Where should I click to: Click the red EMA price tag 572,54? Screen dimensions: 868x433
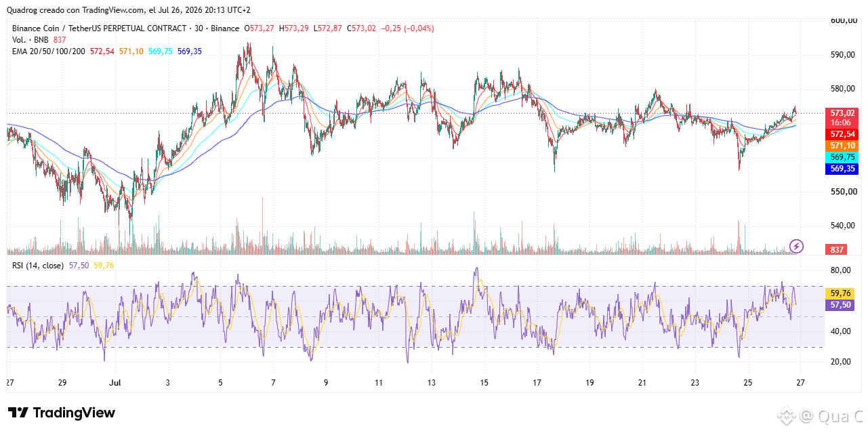[841, 134]
